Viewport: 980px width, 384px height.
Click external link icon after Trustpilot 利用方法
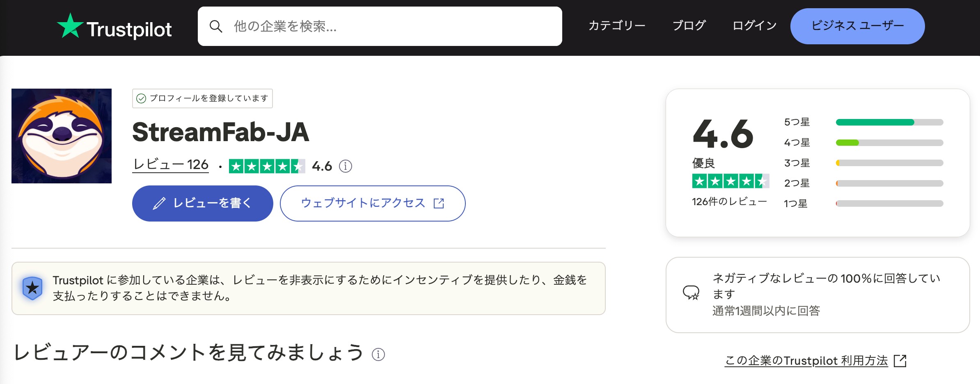900,361
